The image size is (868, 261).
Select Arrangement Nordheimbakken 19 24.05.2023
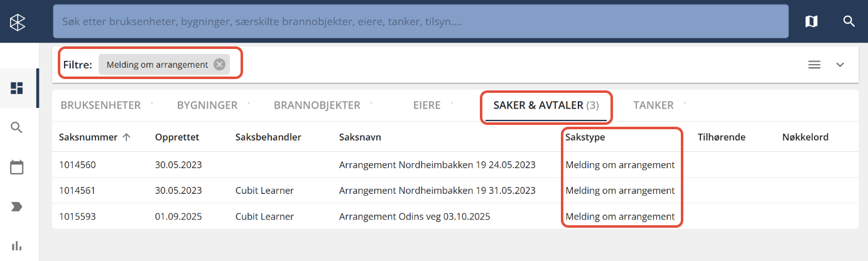[437, 165]
